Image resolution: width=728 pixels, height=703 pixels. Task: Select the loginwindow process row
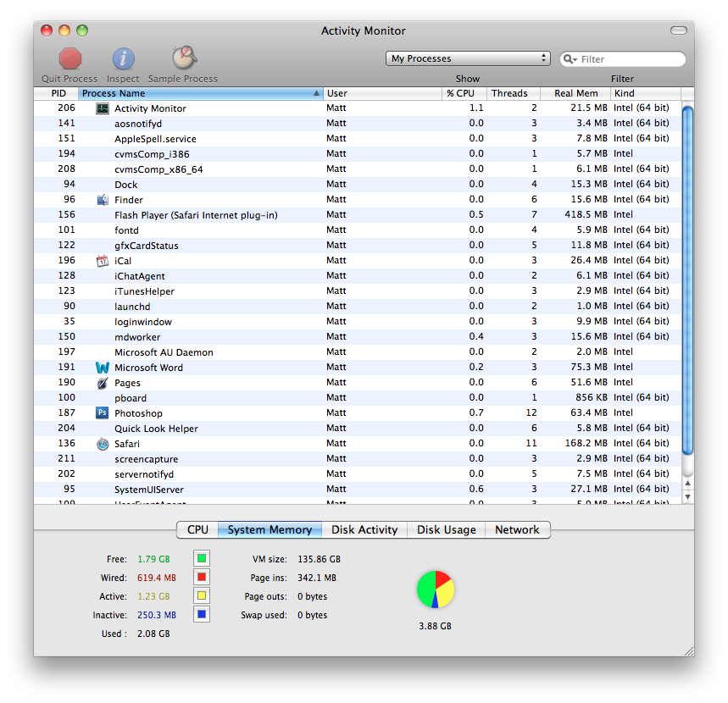pyautogui.click(x=358, y=322)
